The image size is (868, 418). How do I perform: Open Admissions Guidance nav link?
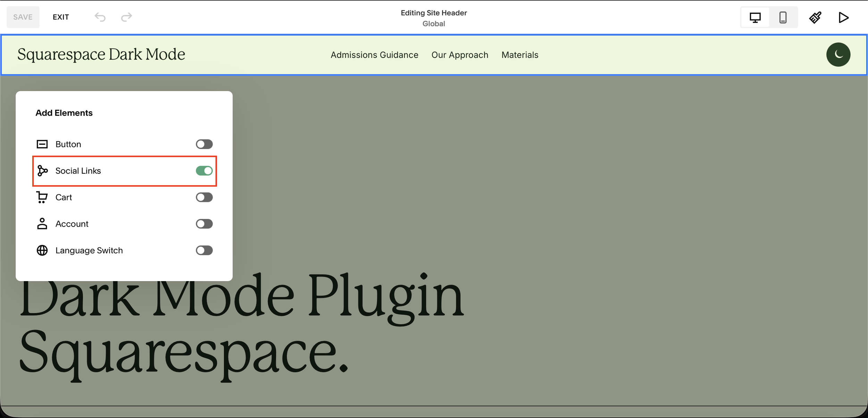click(374, 55)
